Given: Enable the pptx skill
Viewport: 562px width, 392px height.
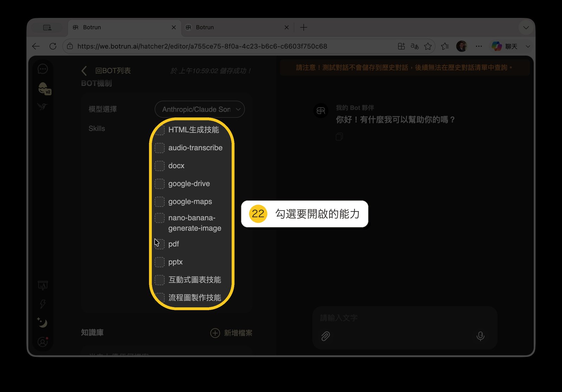Looking at the screenshot, I should (160, 262).
